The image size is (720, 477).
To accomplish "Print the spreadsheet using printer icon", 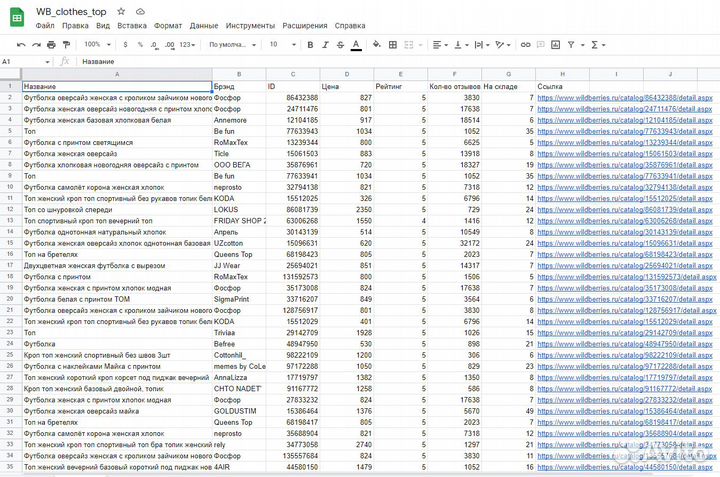I will click(51, 45).
